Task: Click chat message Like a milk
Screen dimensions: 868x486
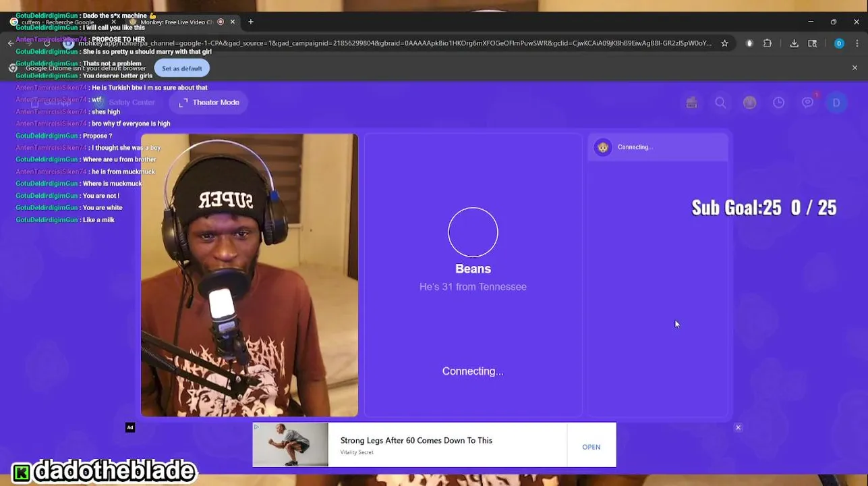Action: [x=98, y=220]
